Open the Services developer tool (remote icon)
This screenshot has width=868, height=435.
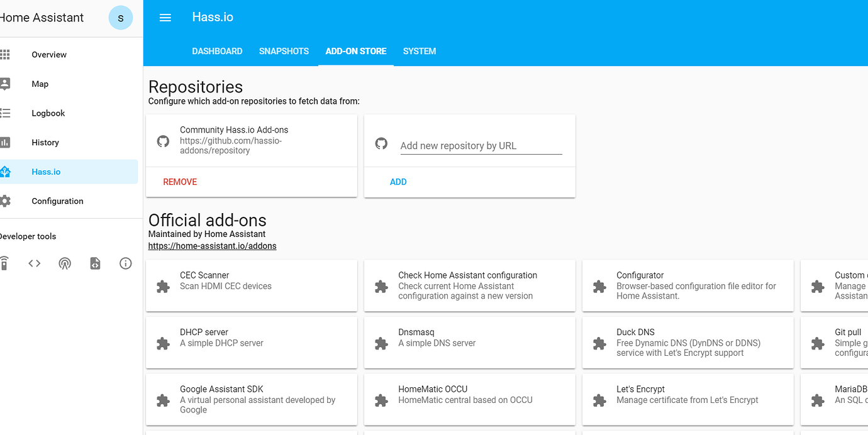[x=4, y=263]
